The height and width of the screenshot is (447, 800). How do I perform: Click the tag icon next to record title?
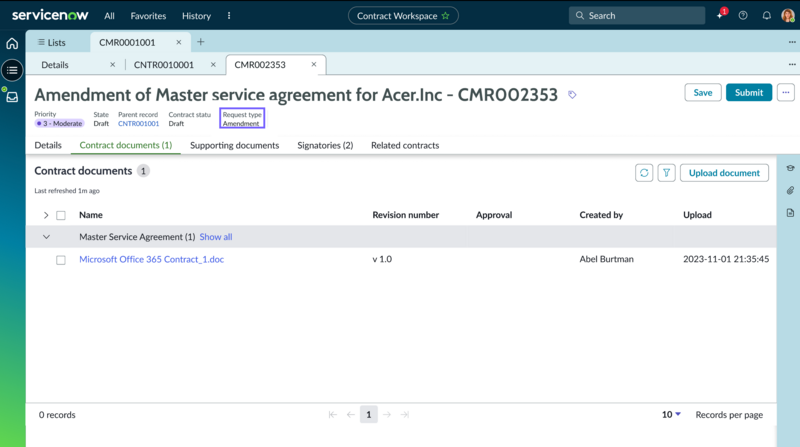tap(572, 94)
